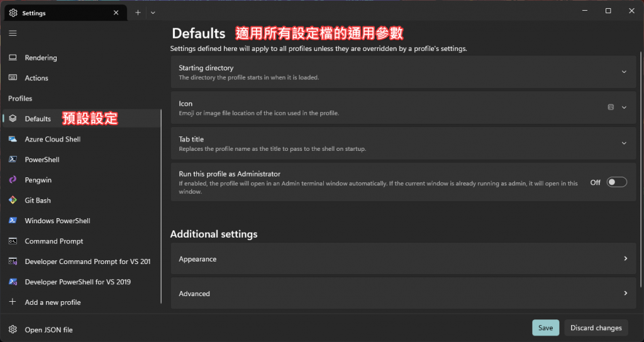Select the Settings tab
The width and height of the screenshot is (644, 342).
point(65,13)
